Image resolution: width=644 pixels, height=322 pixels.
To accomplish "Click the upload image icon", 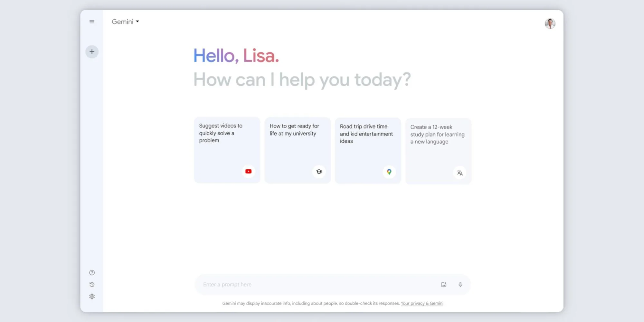I will 444,285.
